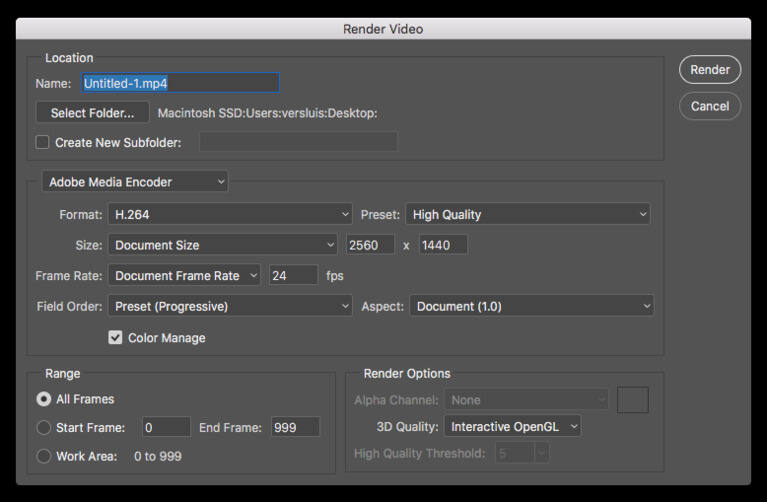
Task: Click the fps value field showing 24
Action: pyautogui.click(x=293, y=275)
